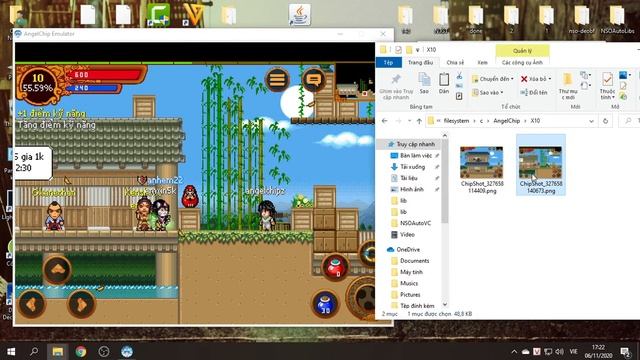Open the game hamburger menu button
This screenshot has width=640, height=360.
[277, 79]
